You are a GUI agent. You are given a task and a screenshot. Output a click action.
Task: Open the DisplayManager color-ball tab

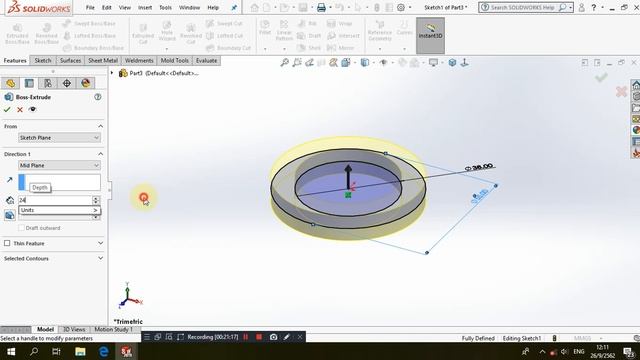[86, 83]
